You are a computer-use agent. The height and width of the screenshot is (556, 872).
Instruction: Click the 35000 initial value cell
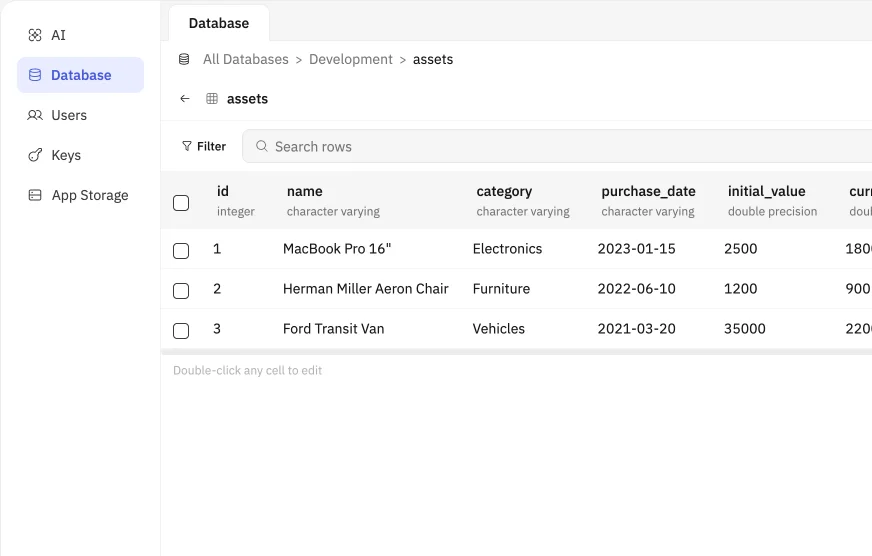745,329
